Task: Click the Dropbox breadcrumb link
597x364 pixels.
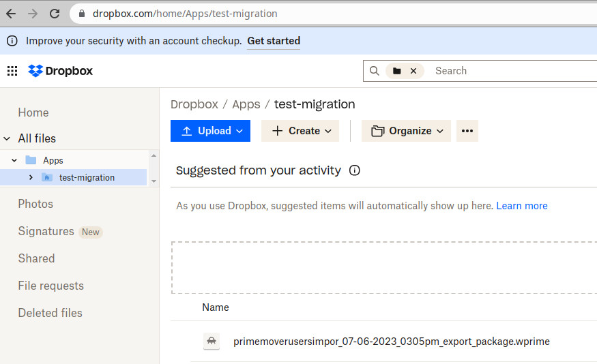Action: click(194, 104)
